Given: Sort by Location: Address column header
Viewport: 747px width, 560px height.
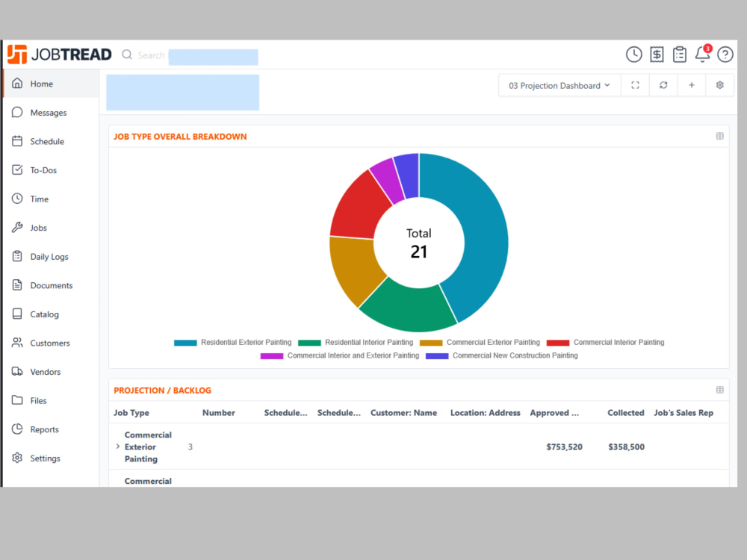Looking at the screenshot, I should [x=485, y=413].
